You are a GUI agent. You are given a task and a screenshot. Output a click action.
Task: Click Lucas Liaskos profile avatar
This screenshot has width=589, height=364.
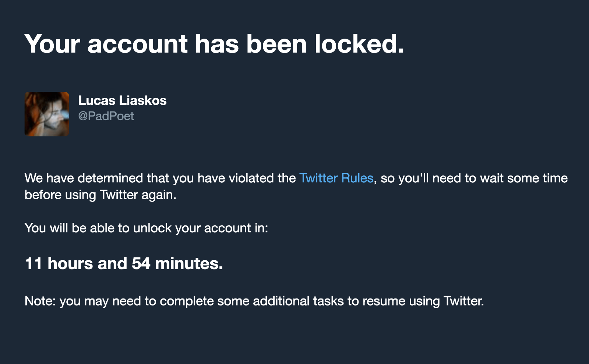pos(47,114)
